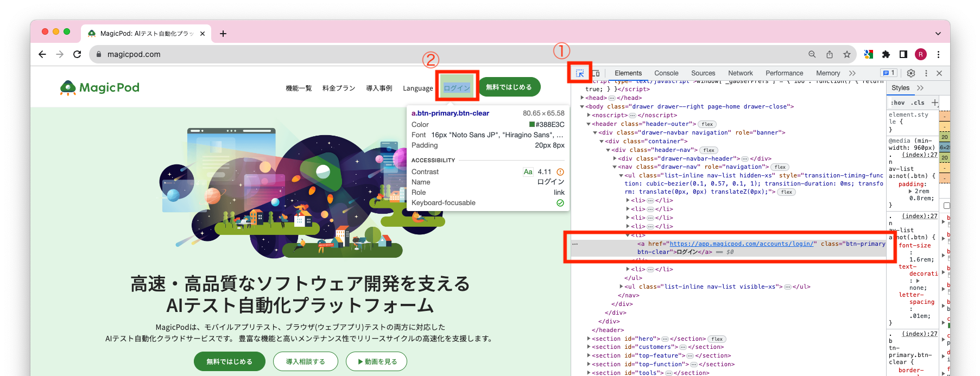
Task: Toggle the .cls class editor
Action: 918,103
